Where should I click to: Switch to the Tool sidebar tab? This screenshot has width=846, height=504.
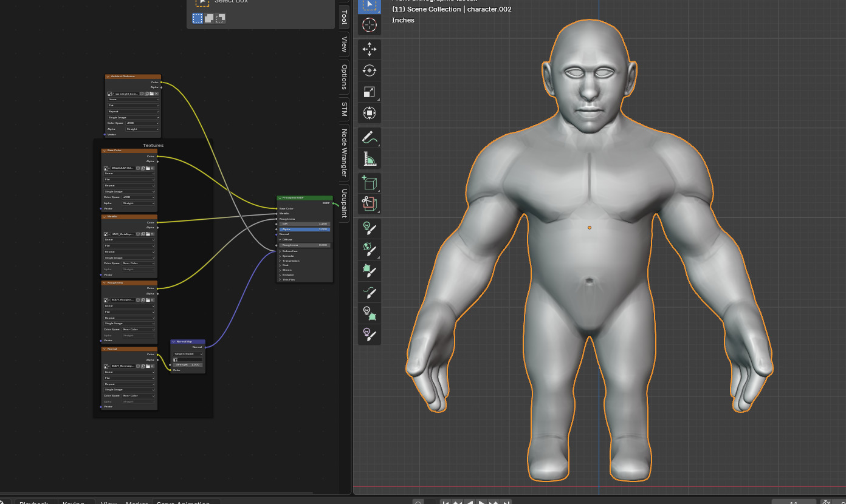pos(344,17)
